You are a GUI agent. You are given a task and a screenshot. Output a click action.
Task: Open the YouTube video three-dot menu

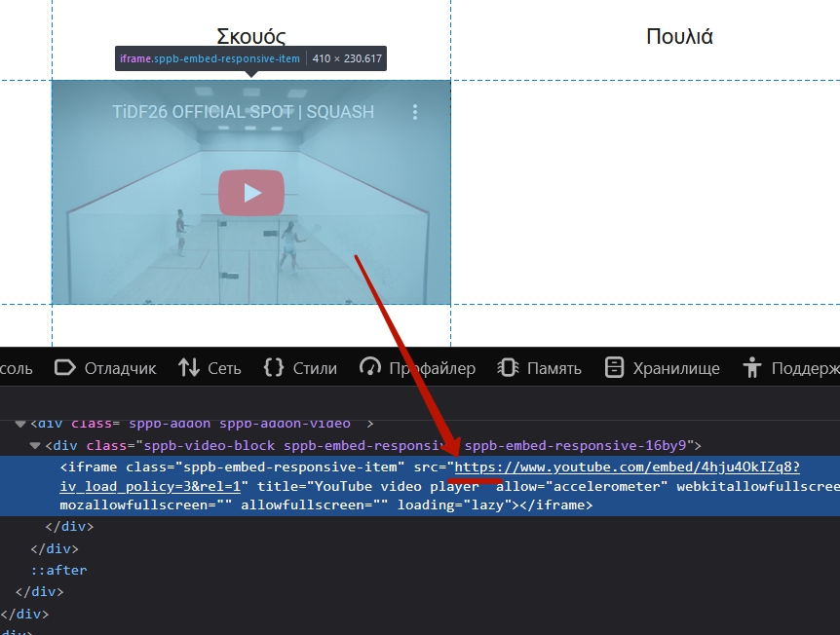point(415,112)
